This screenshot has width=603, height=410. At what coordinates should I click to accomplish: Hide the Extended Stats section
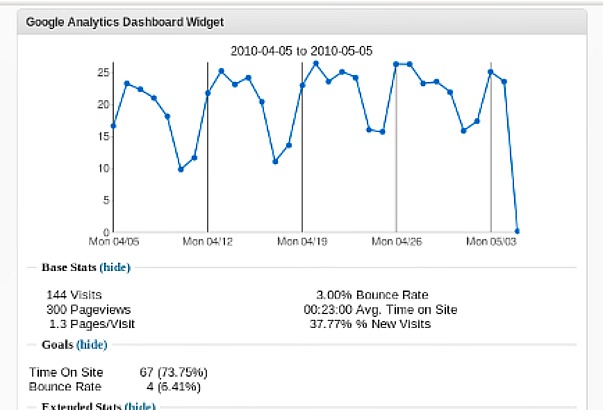tap(140, 406)
